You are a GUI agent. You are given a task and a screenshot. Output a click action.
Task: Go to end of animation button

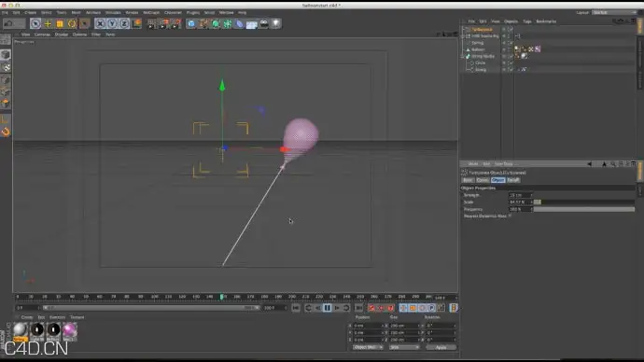tap(358, 308)
